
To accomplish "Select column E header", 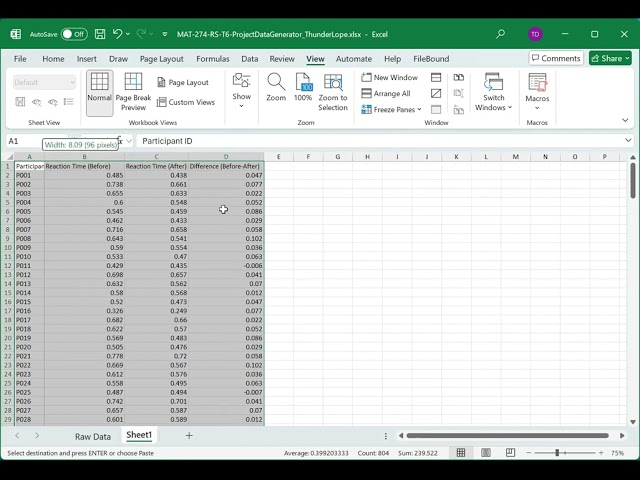I will (279, 157).
